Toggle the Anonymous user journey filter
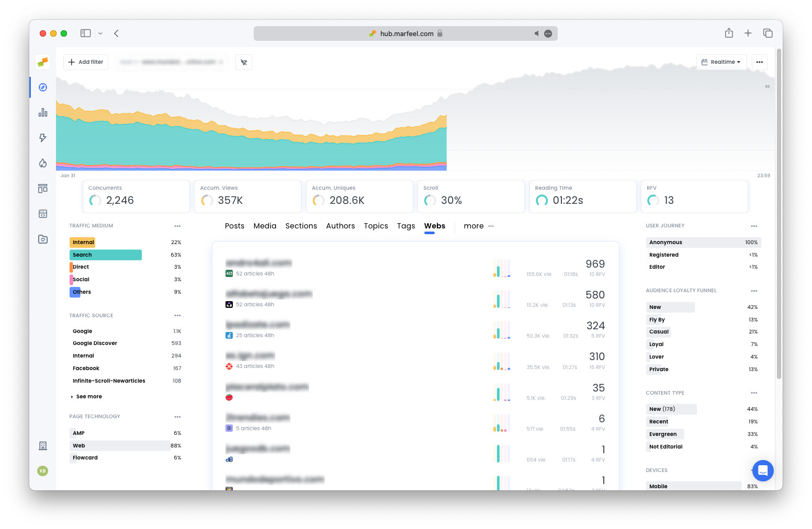 [666, 243]
